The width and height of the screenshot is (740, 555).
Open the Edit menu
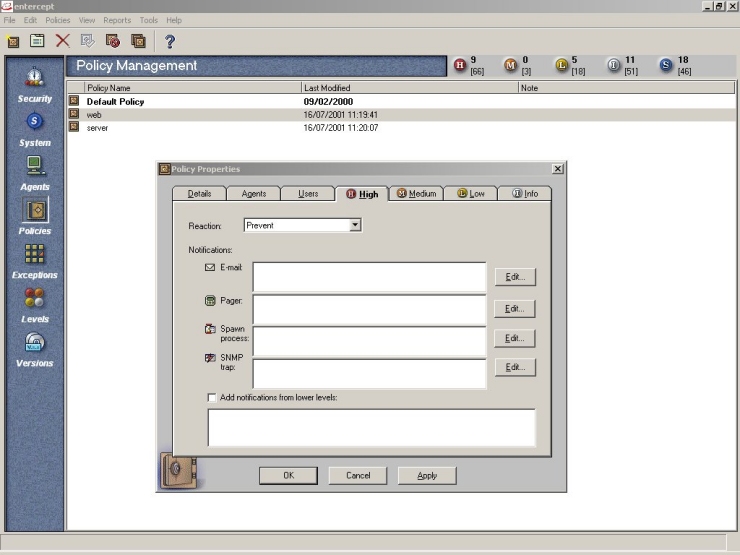(x=30, y=20)
